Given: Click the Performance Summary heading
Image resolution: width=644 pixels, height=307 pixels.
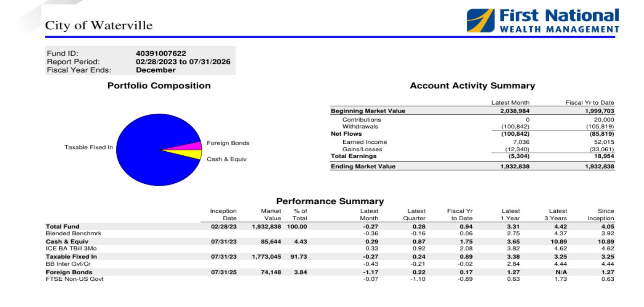Looking at the screenshot, I should coord(330,201).
